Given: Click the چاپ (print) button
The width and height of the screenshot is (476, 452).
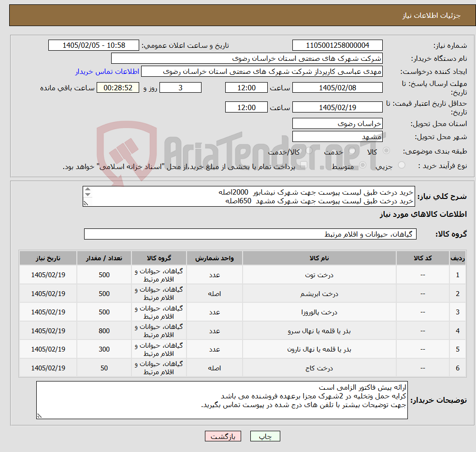Looking at the screenshot, I should click(265, 436).
